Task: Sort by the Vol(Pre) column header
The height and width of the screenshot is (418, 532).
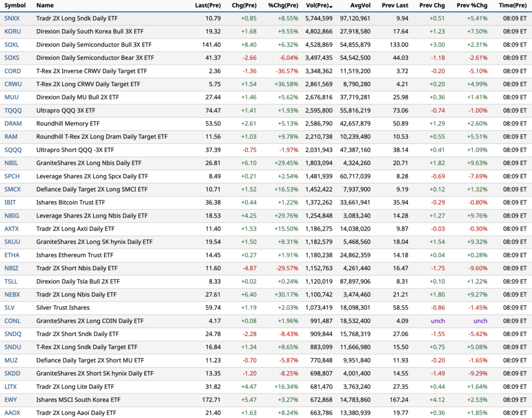Action: (319, 5)
